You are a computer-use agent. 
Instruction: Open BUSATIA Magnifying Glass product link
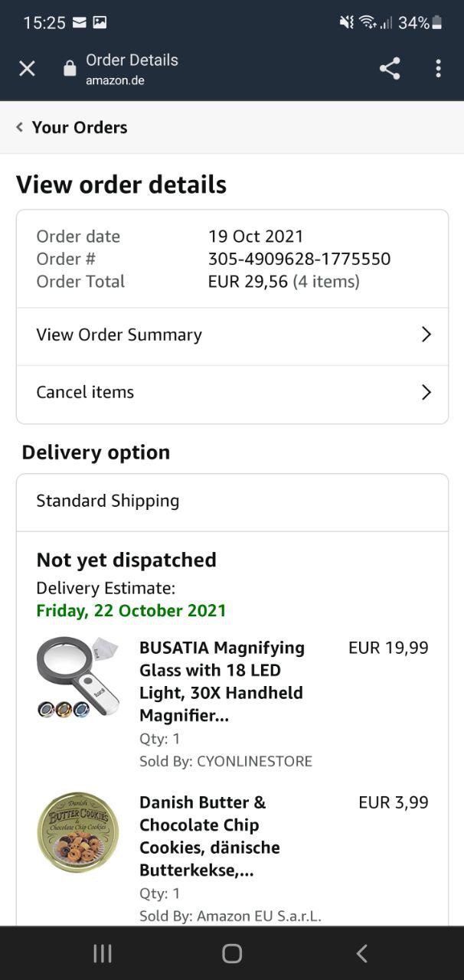[222, 681]
